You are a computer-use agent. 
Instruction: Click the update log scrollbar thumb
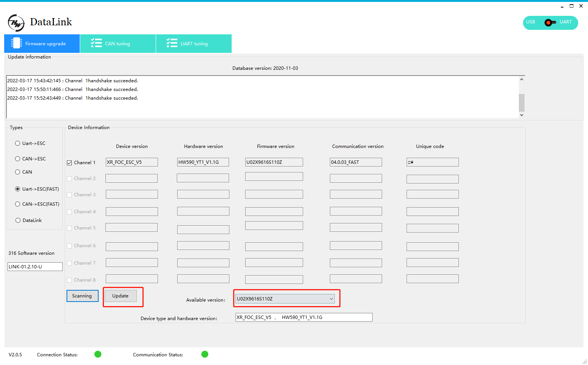521,102
